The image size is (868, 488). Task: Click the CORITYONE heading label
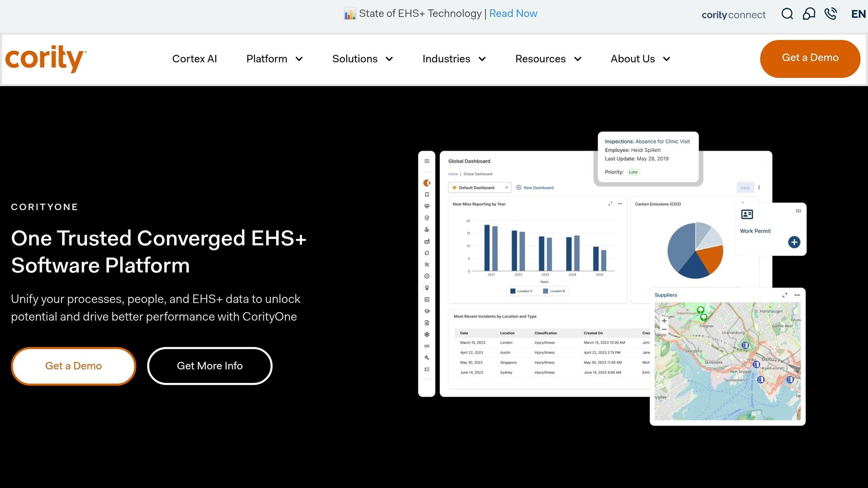click(x=45, y=207)
